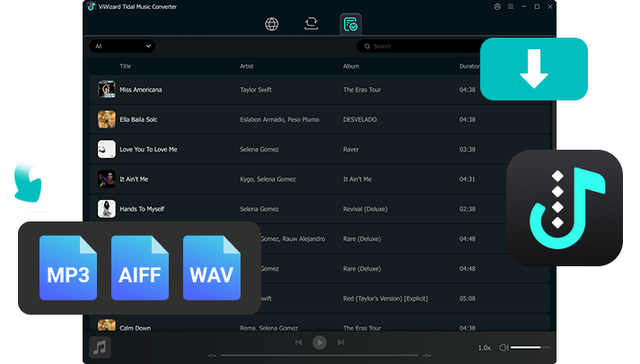Skip to previous track

[298, 342]
